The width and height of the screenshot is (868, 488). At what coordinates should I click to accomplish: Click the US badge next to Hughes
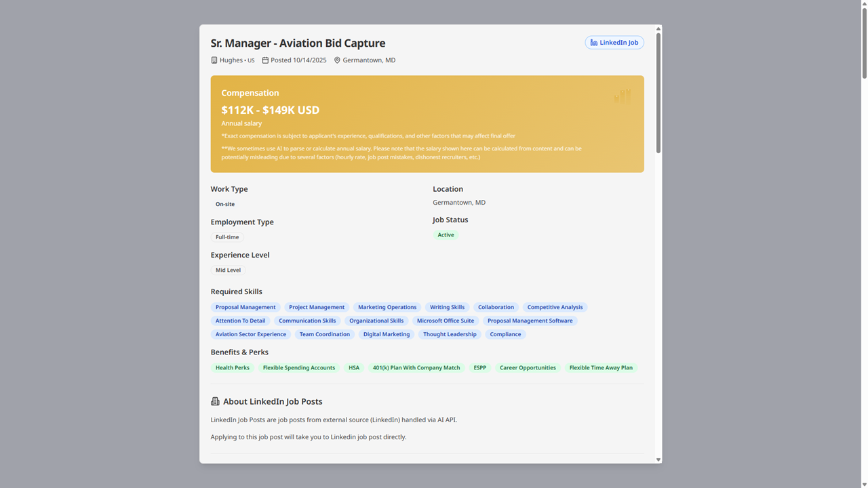(251, 60)
